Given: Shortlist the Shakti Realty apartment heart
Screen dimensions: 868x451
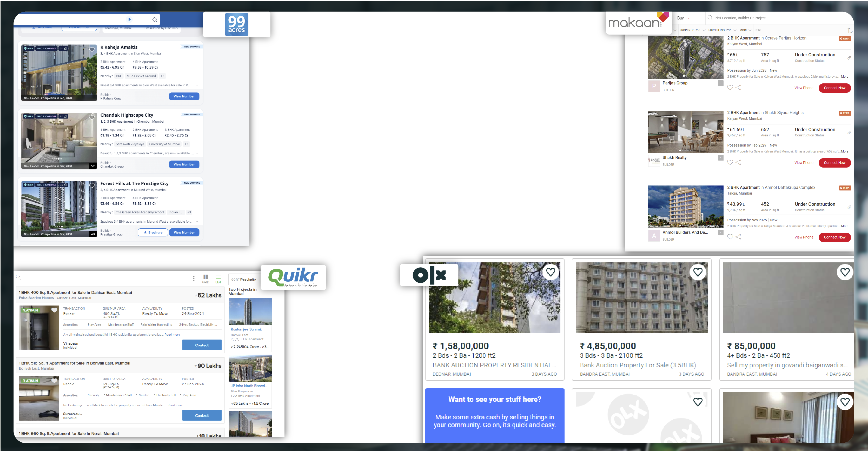Looking at the screenshot, I should coord(730,162).
